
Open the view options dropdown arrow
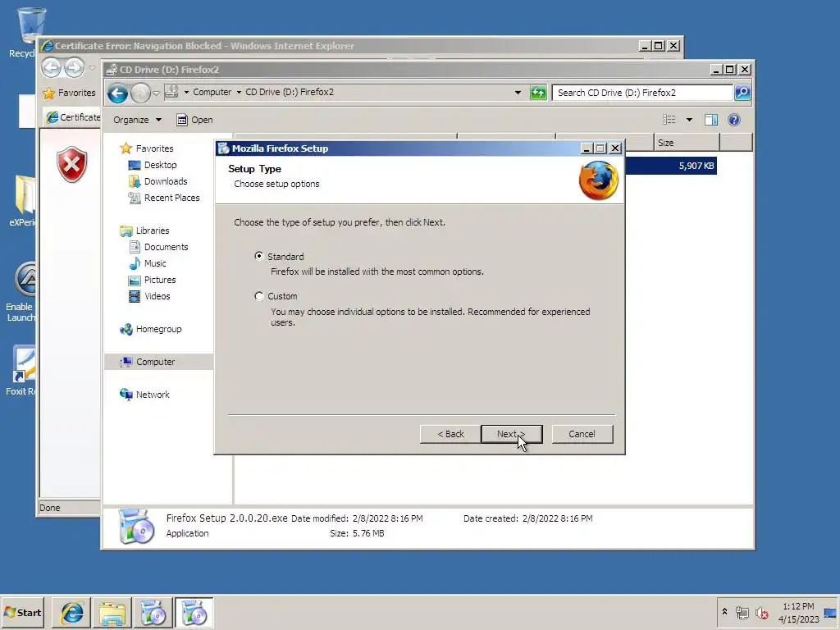click(x=689, y=120)
